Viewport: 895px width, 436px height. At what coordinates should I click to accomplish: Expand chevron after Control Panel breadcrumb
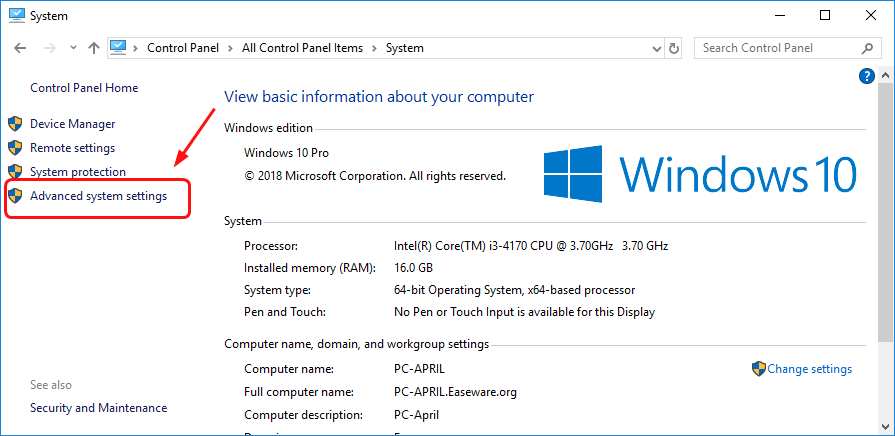tap(230, 49)
